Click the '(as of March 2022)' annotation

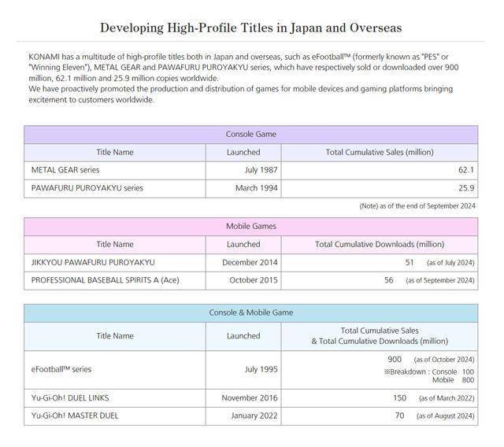pos(447,398)
